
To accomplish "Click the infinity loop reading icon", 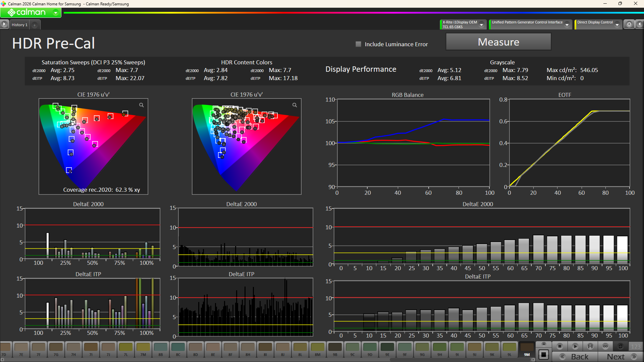I will point(605,346).
